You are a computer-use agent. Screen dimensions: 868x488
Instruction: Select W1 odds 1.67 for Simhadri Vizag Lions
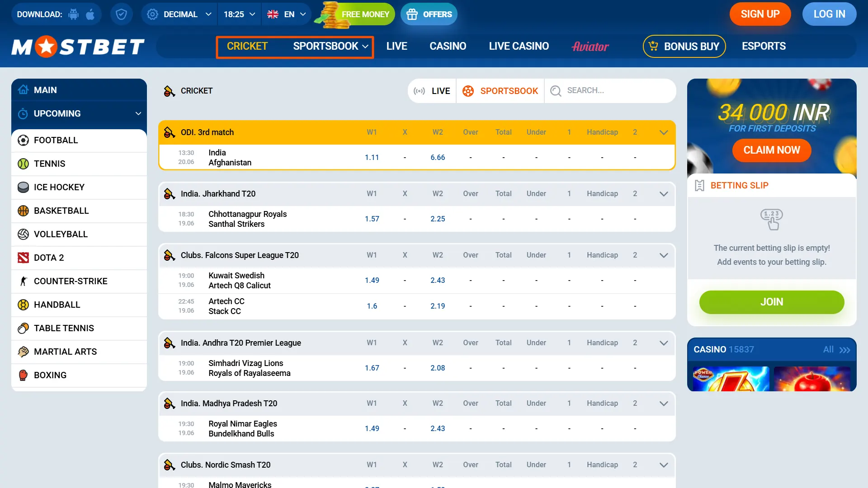pyautogui.click(x=372, y=368)
